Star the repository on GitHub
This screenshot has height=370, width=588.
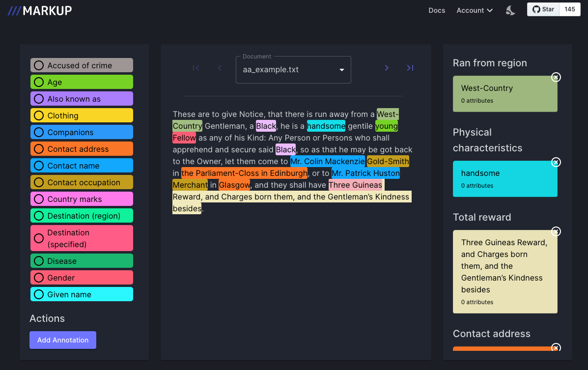point(543,9)
